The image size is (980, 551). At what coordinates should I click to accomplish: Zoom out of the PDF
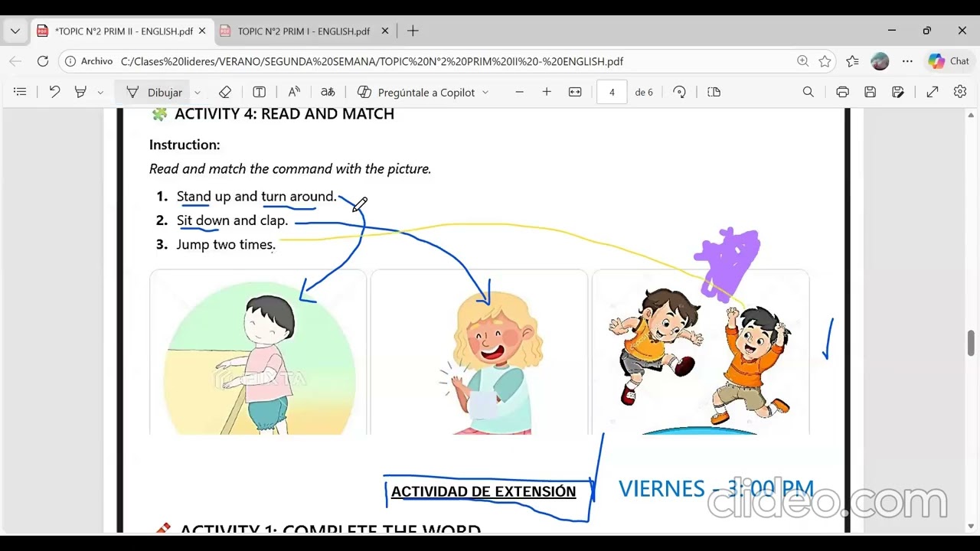coord(519,92)
